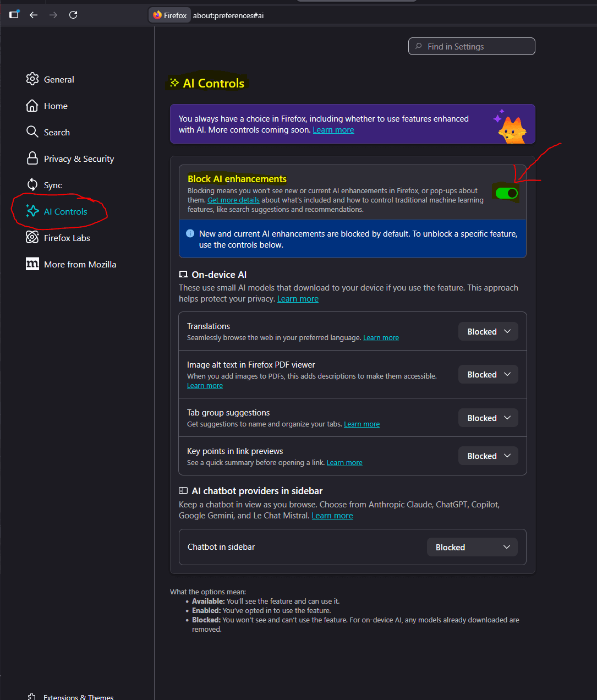597x700 pixels.
Task: Open Sync settings category
Action: [53, 185]
